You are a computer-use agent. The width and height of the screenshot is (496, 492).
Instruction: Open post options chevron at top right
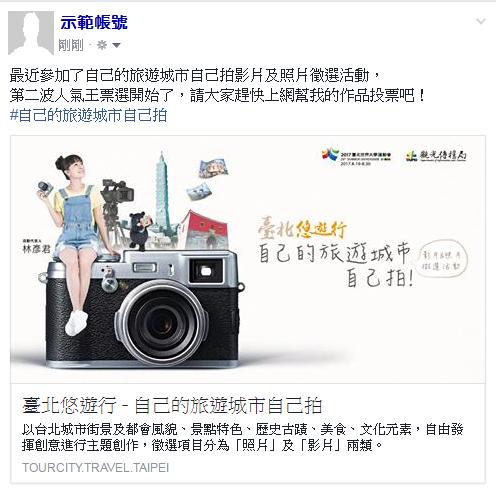click(x=481, y=21)
